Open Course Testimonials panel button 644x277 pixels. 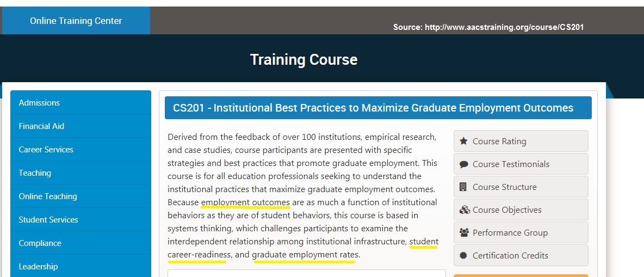[x=521, y=164]
